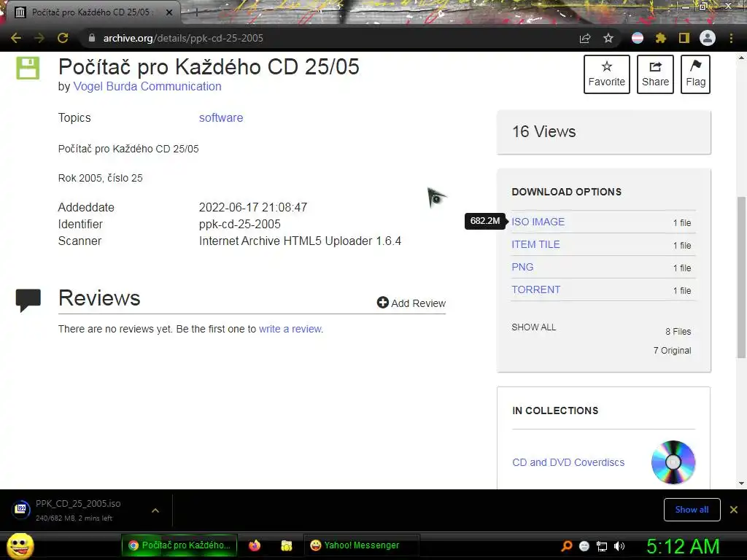
Task: Click SHOW ALL download options
Action: click(x=533, y=327)
